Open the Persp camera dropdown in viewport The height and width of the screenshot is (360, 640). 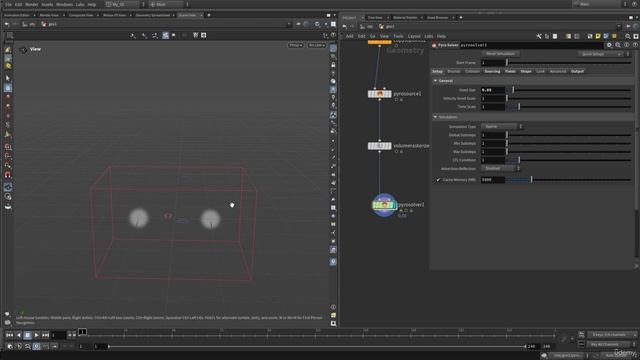click(x=296, y=45)
